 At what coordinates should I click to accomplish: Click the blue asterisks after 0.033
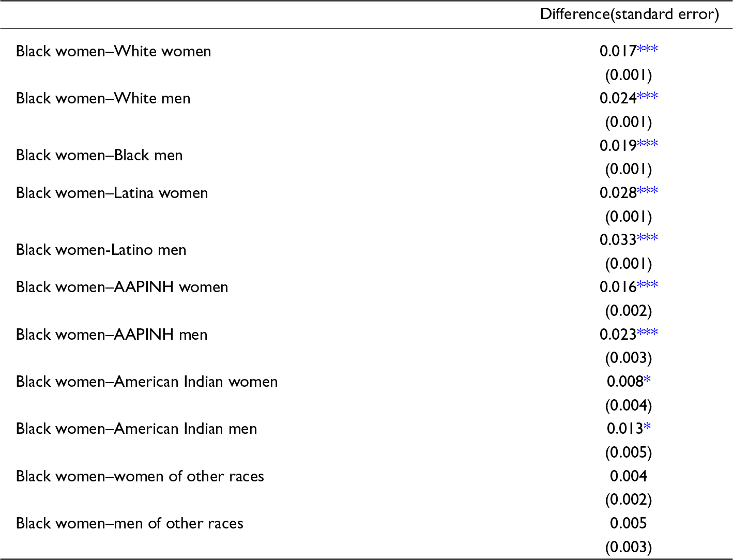click(x=647, y=238)
